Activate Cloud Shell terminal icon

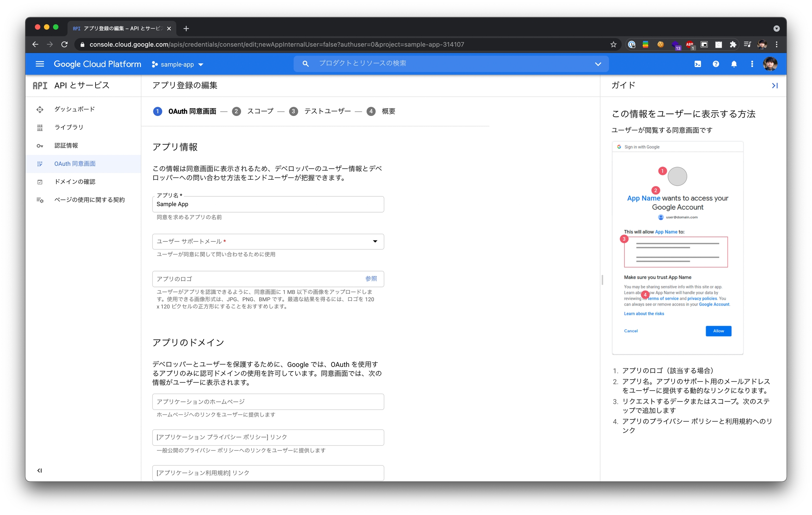point(697,64)
